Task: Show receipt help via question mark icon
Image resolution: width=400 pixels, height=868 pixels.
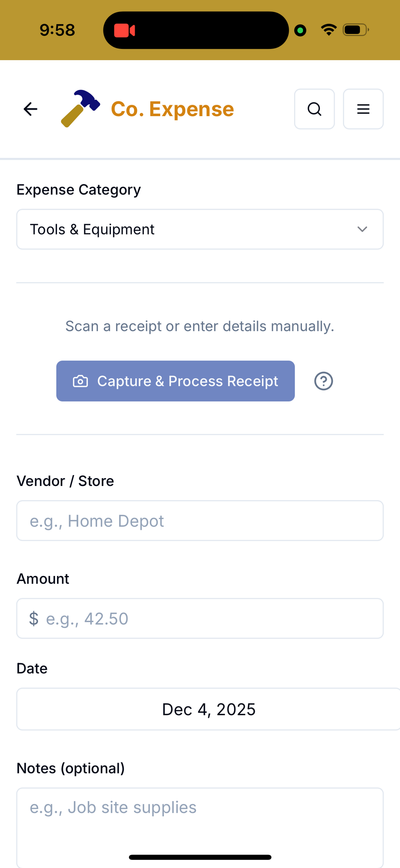Action: click(x=324, y=381)
